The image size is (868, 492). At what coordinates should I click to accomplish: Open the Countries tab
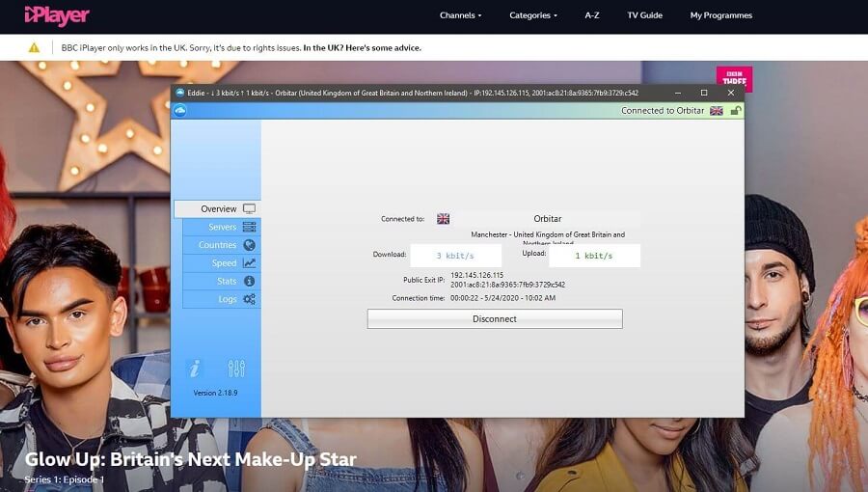[222, 245]
